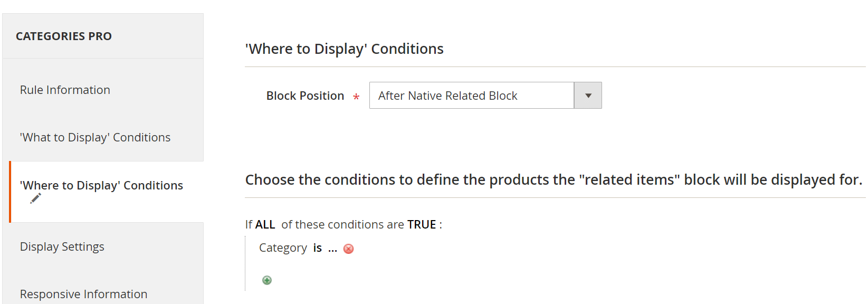
Task: Remove the Category condition with red icon
Action: (x=348, y=249)
